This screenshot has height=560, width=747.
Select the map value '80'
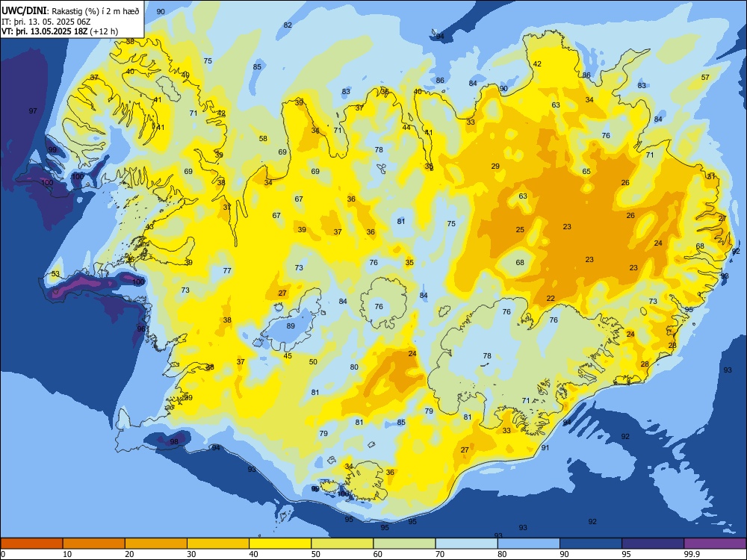click(x=354, y=367)
